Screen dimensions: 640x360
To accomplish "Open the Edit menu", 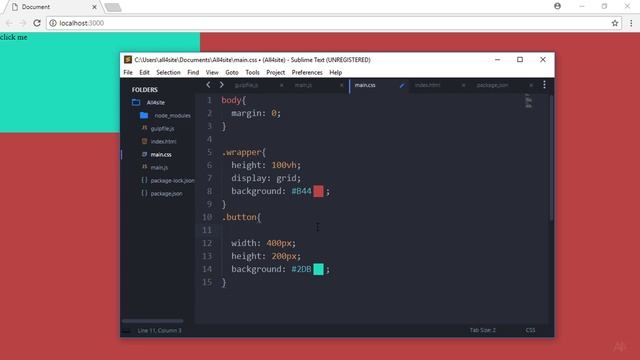I will (144, 72).
